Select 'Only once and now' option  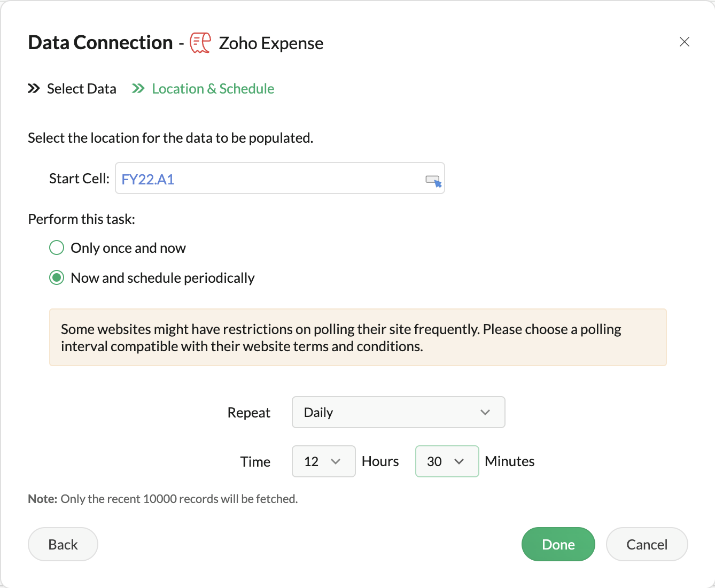click(x=57, y=248)
